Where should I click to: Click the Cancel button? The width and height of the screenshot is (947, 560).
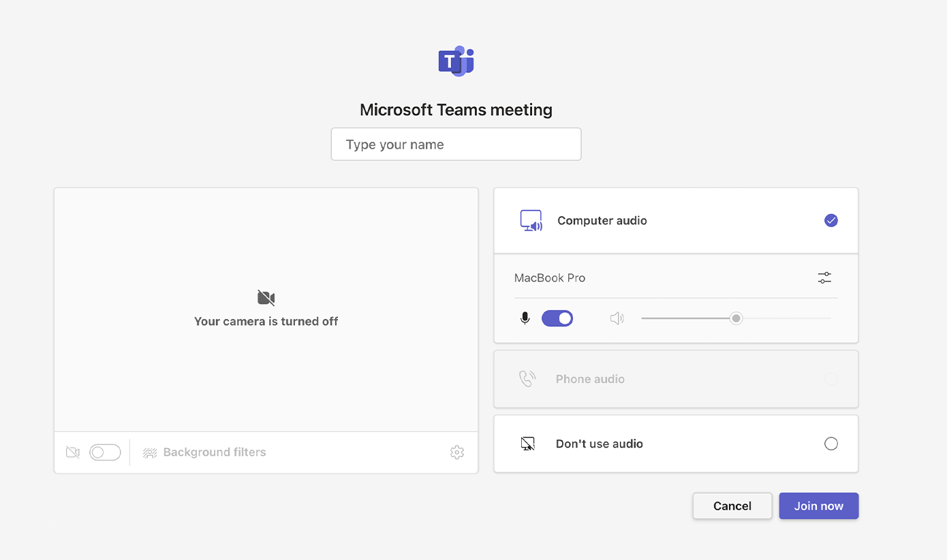coord(732,506)
